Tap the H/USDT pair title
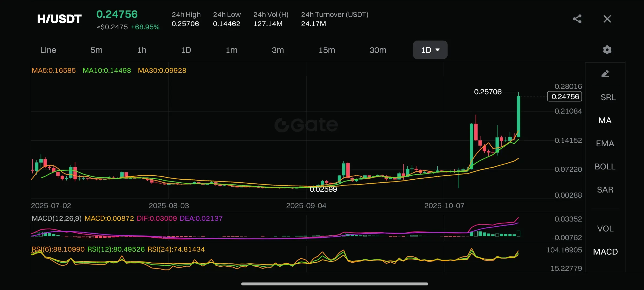The width and height of the screenshot is (644, 290). [59, 19]
